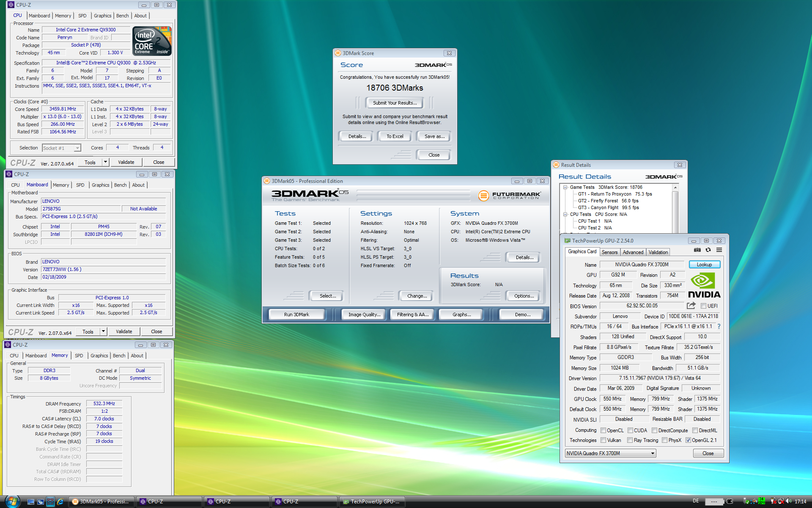812x508 pixels.
Task: Click Submit Your Results button
Action: pos(395,103)
